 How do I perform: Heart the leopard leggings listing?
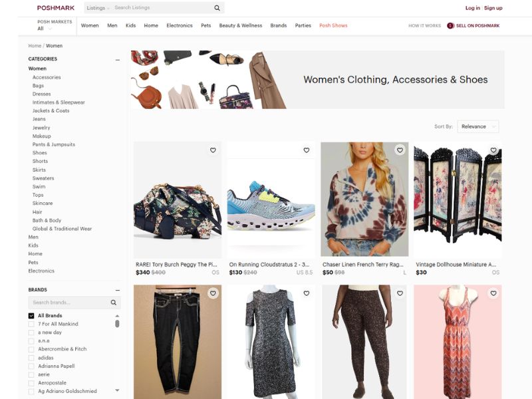tap(400, 293)
